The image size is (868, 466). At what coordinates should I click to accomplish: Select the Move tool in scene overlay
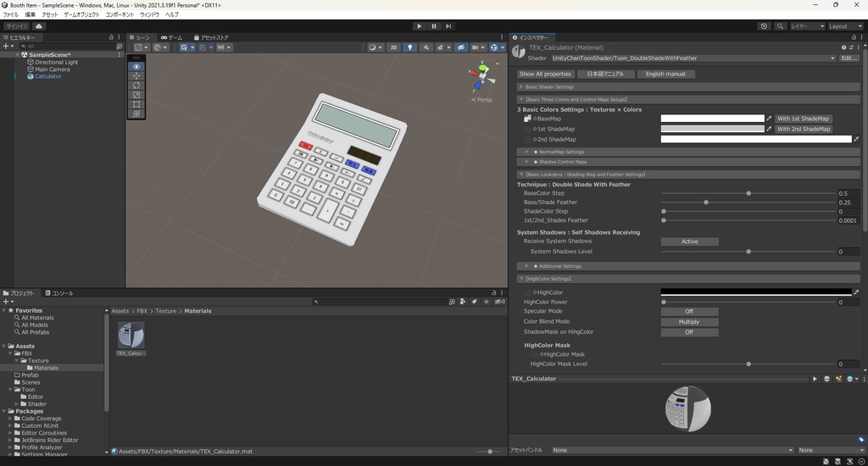coord(136,75)
